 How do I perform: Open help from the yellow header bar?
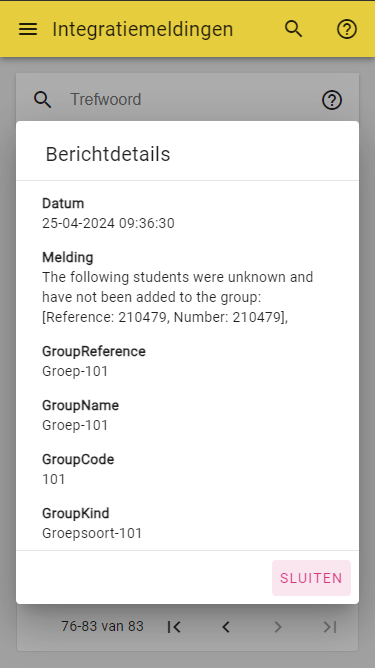[x=347, y=29]
